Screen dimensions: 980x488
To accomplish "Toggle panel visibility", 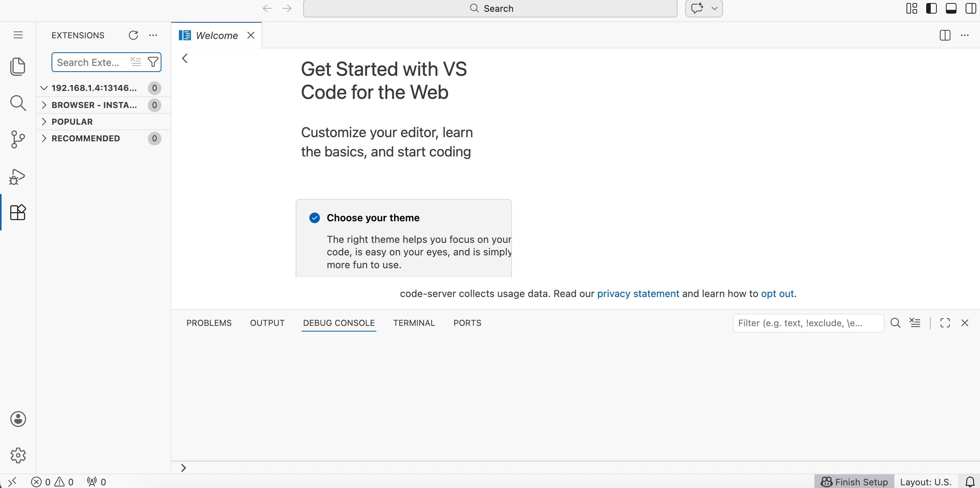I will (x=951, y=8).
